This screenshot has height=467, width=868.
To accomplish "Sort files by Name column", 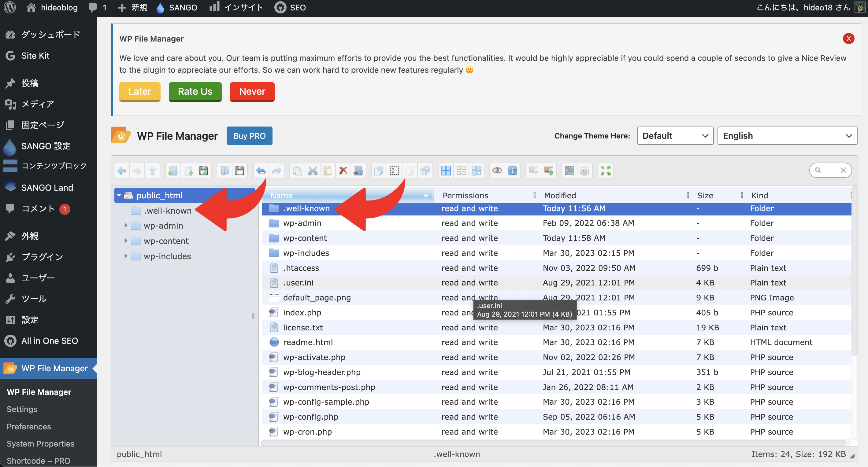I will point(348,195).
